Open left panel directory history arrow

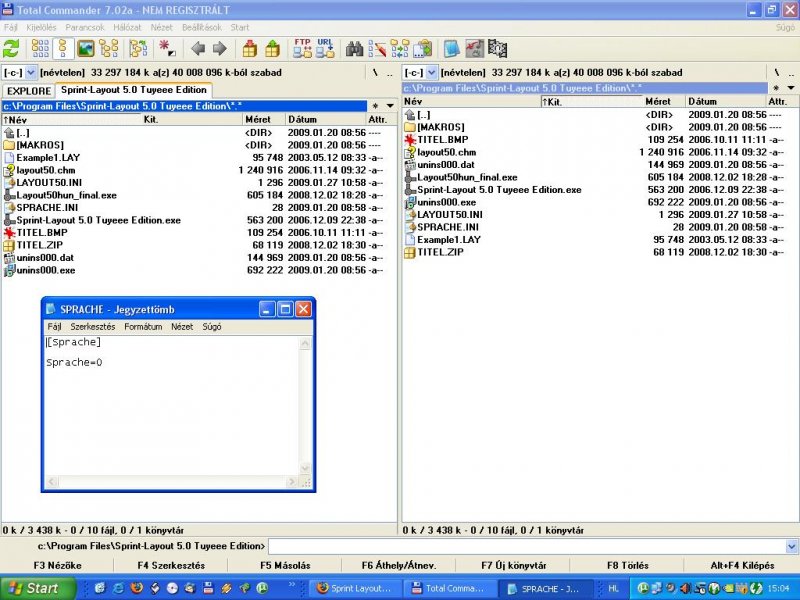390,106
